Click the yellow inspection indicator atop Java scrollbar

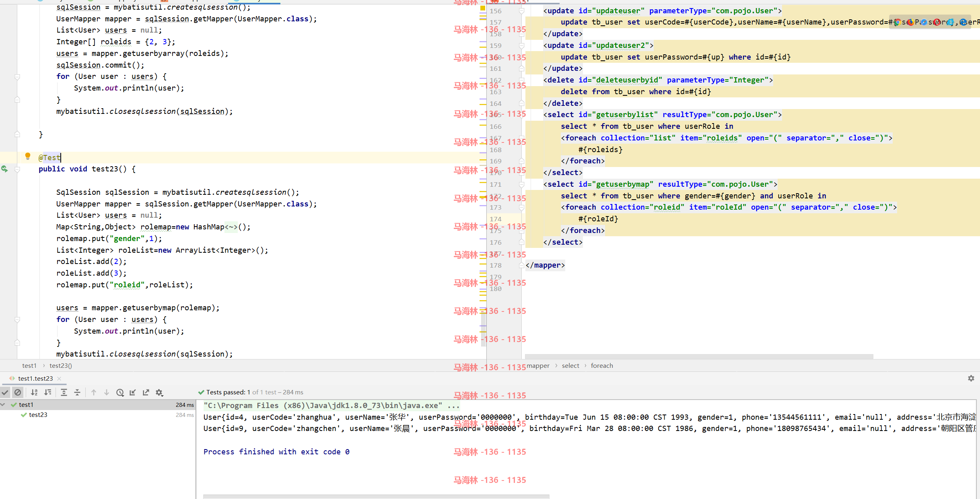483,8
